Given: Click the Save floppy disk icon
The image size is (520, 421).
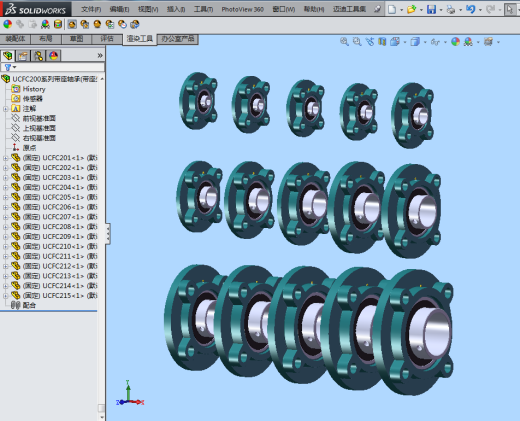Looking at the screenshot, I should pyautogui.click(x=431, y=9).
